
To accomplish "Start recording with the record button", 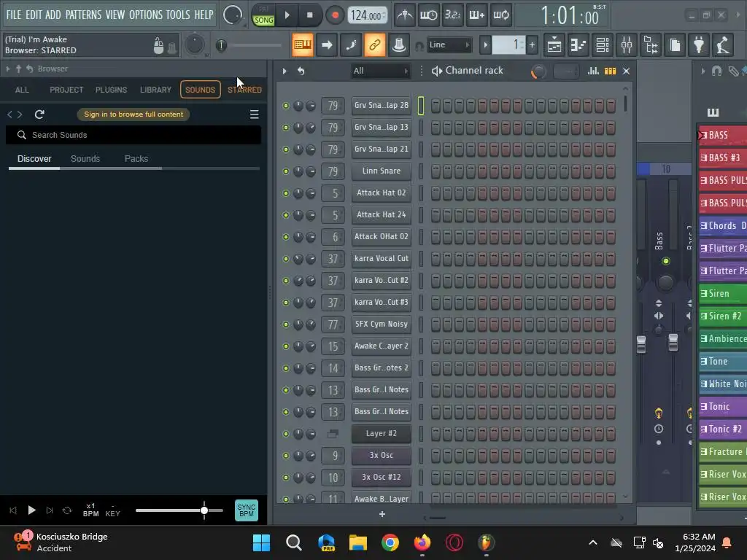I will (x=335, y=15).
